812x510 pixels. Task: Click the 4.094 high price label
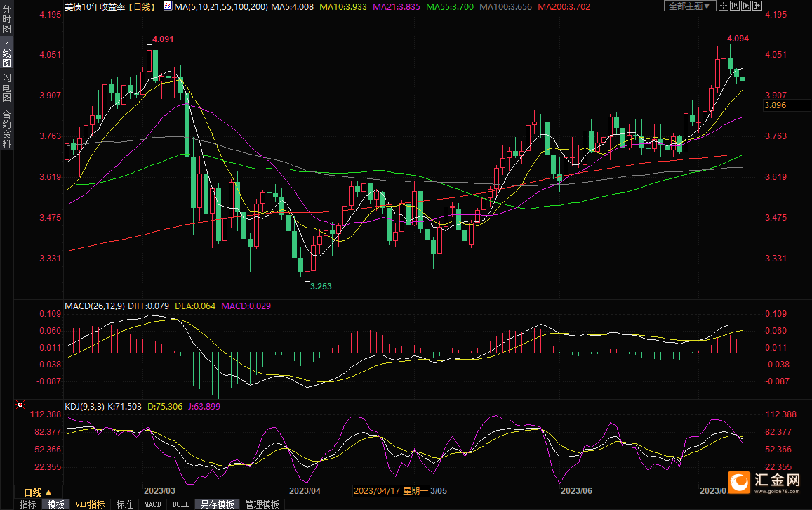[x=738, y=39]
